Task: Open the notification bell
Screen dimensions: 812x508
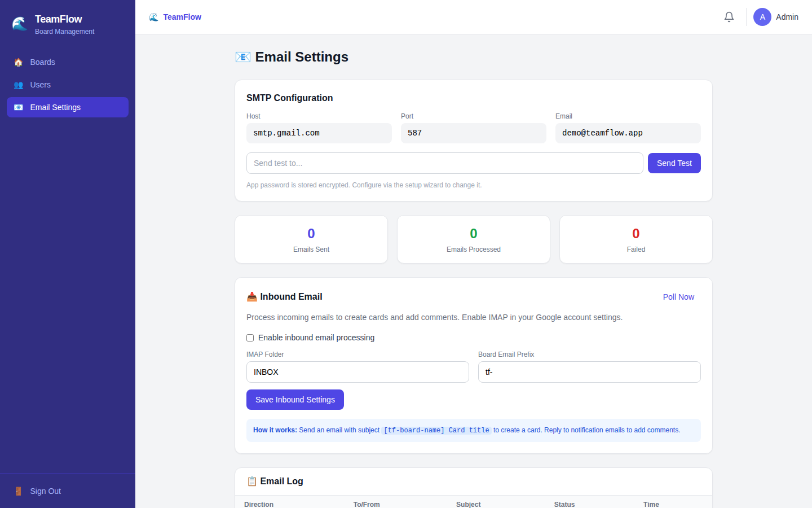Action: click(729, 17)
